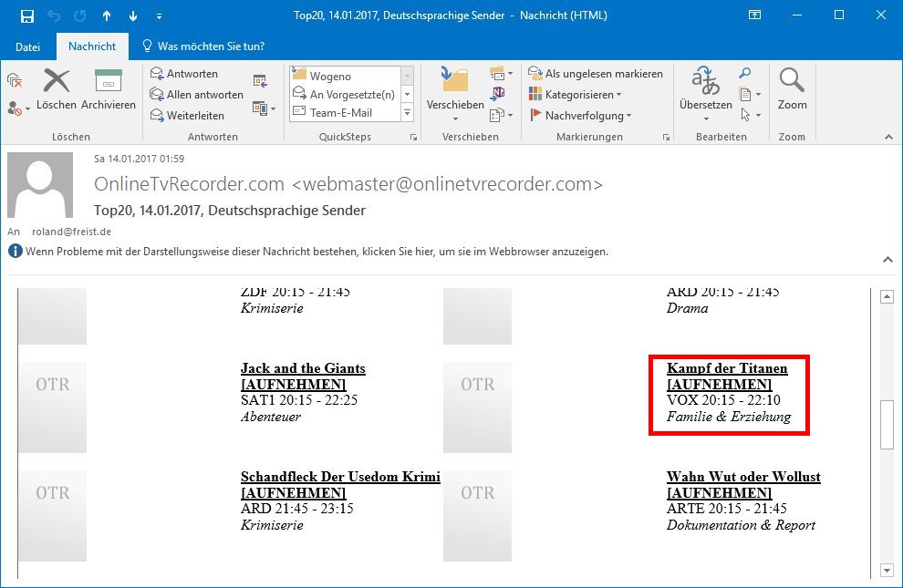Click the Undo arrow in the title bar

coord(54,15)
